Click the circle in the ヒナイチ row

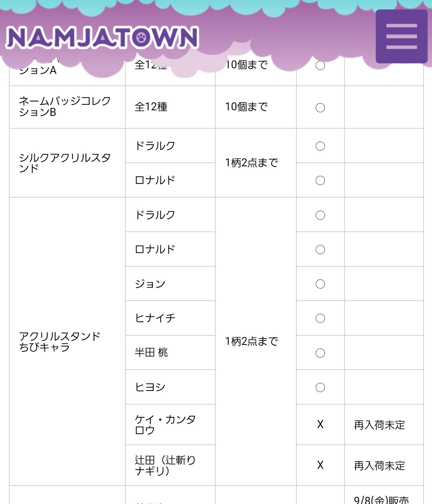coord(320,319)
